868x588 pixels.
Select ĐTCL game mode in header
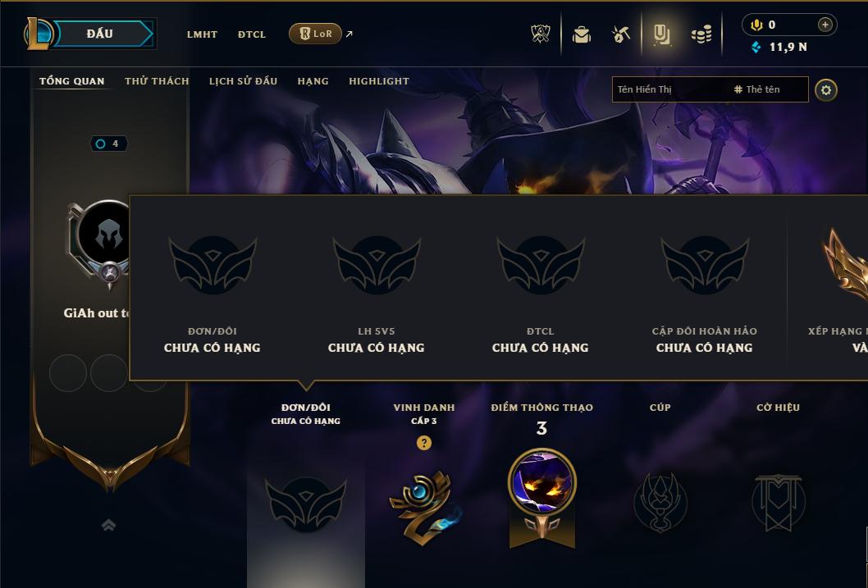point(252,34)
